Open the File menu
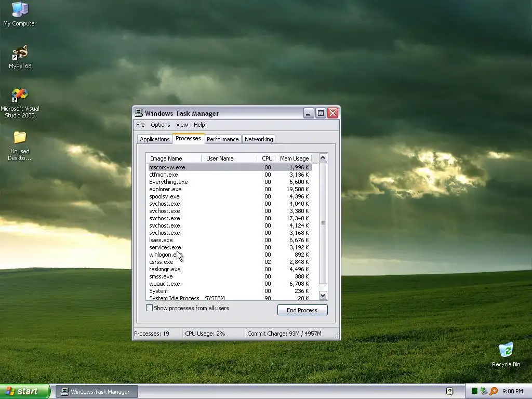 (x=140, y=125)
